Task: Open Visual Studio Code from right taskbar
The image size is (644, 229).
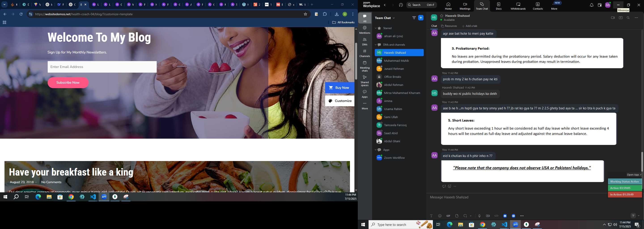Action: pos(504,225)
